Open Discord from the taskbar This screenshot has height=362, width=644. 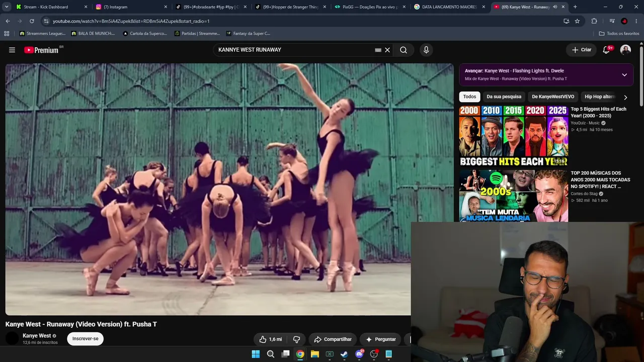pos(359,354)
